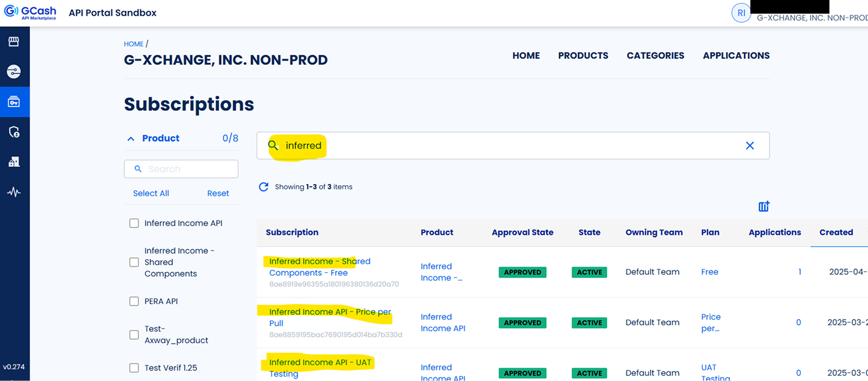This screenshot has height=381, width=868.
Task: Click subscription ID 8ae8919e96355a180196380136d20a70
Action: click(x=334, y=284)
